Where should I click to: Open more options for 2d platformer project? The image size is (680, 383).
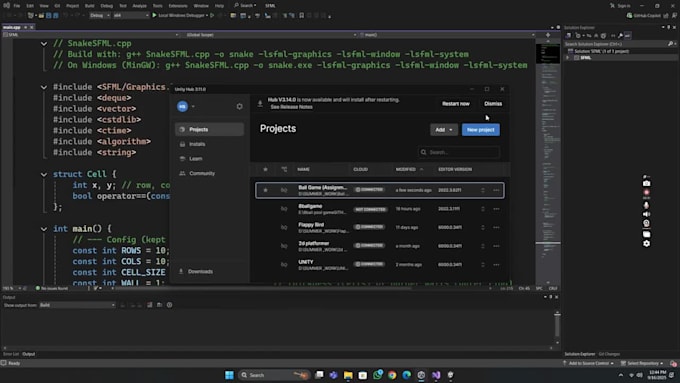(496, 246)
